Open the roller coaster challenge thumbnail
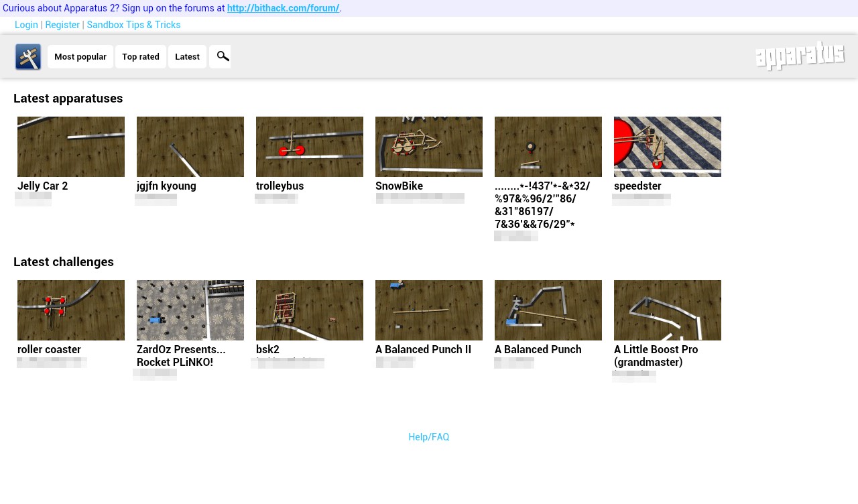This screenshot has height=504, width=858. (x=71, y=310)
